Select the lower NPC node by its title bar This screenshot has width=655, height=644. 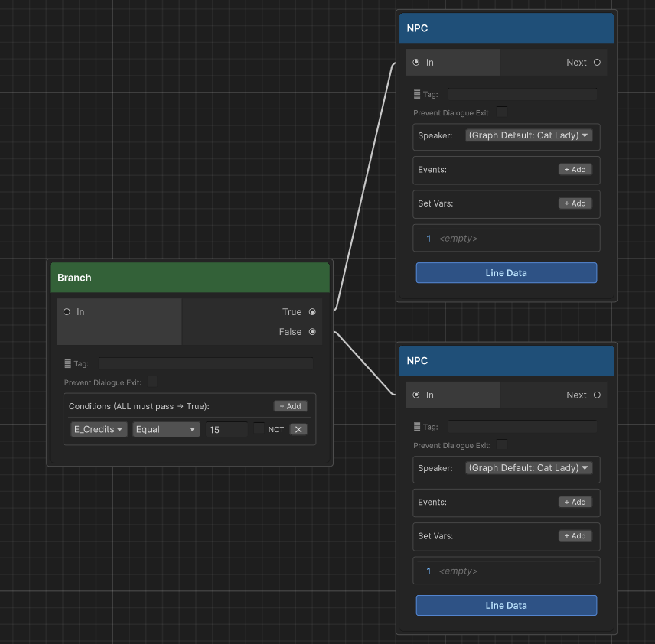pyautogui.click(x=507, y=360)
